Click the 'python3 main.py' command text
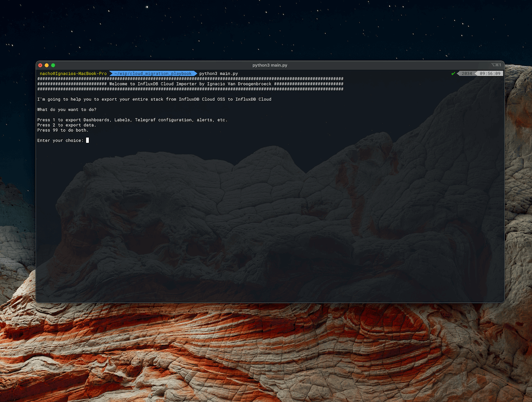 pos(219,73)
